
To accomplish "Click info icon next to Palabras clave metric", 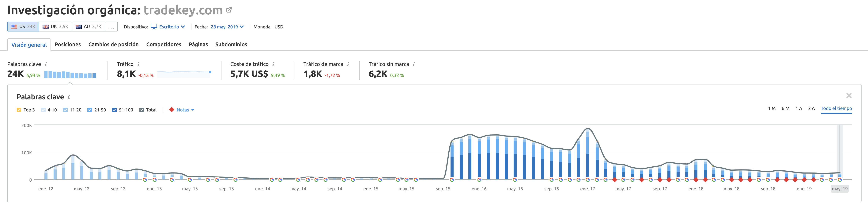I will (x=46, y=64).
